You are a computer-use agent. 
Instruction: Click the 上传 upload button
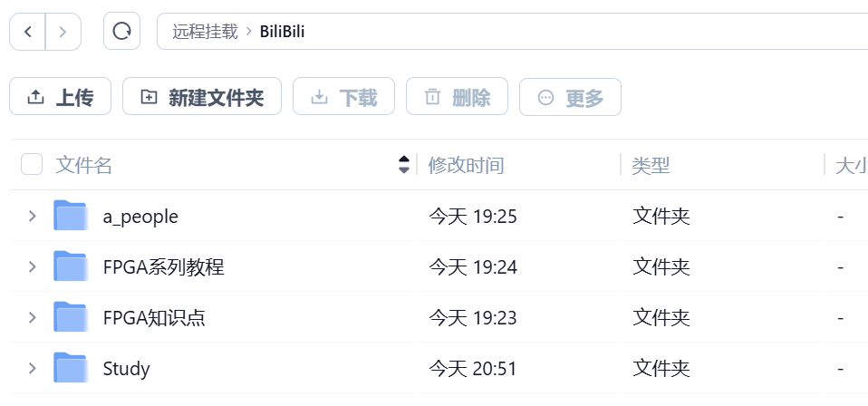coord(61,96)
